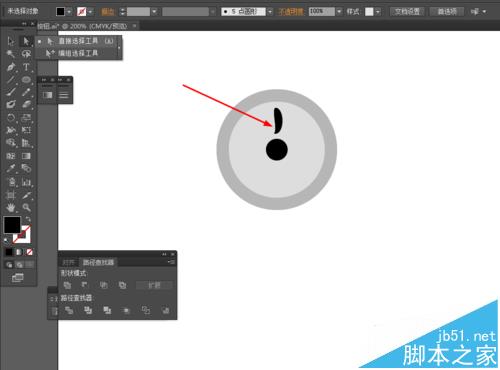Select the Zoom magnifier tool
Screen dimensions: 500x370
pos(26,208)
